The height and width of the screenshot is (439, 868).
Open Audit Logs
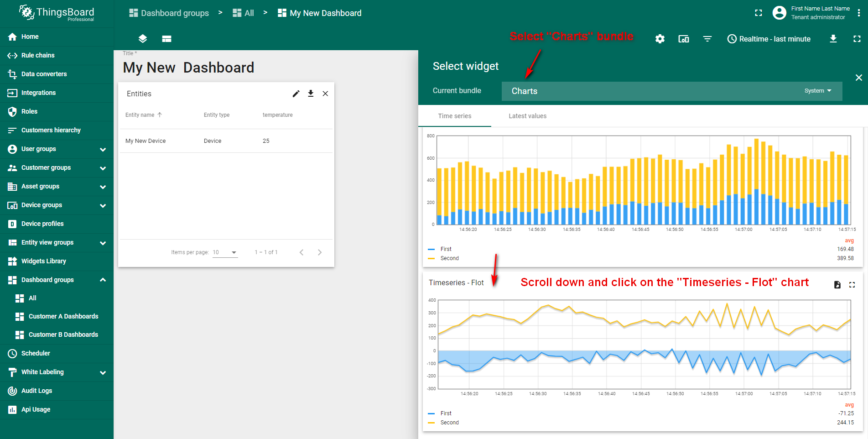(x=57, y=391)
